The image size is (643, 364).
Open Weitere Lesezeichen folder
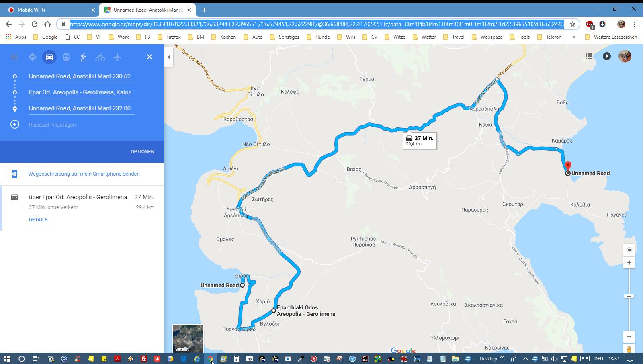(611, 37)
